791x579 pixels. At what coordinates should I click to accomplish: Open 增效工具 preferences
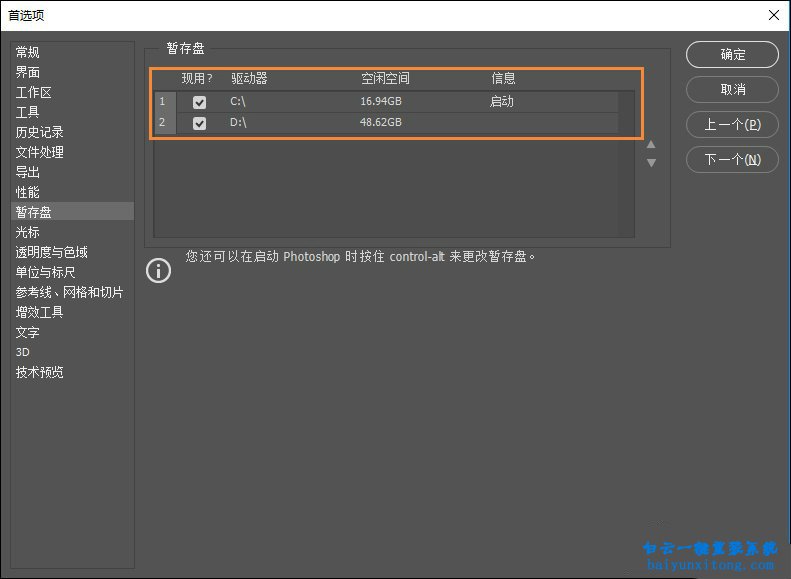39,312
